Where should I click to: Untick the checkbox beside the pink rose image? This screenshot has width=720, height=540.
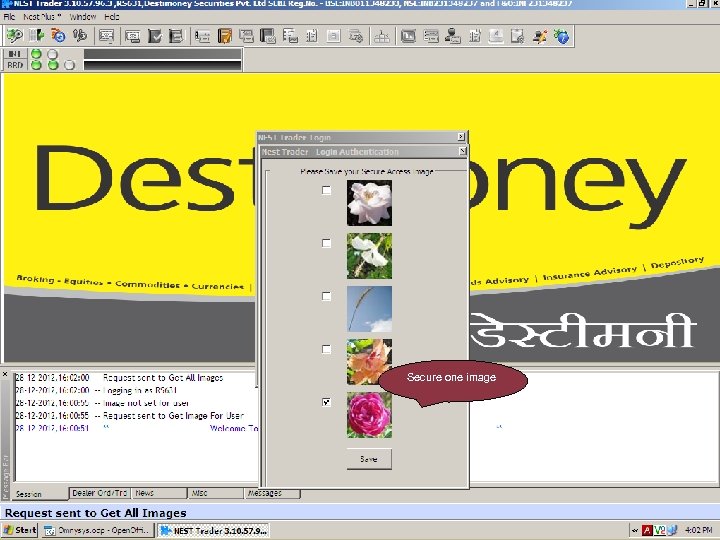pyautogui.click(x=326, y=402)
